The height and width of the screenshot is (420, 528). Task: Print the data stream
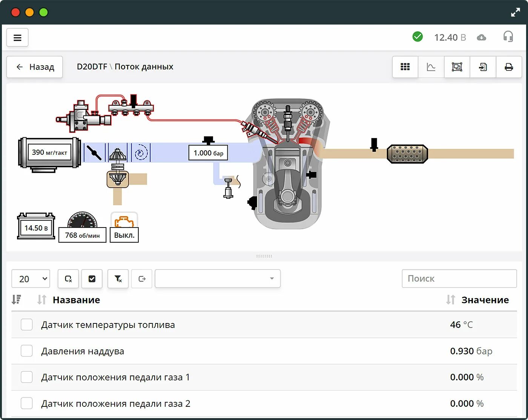pyautogui.click(x=509, y=67)
